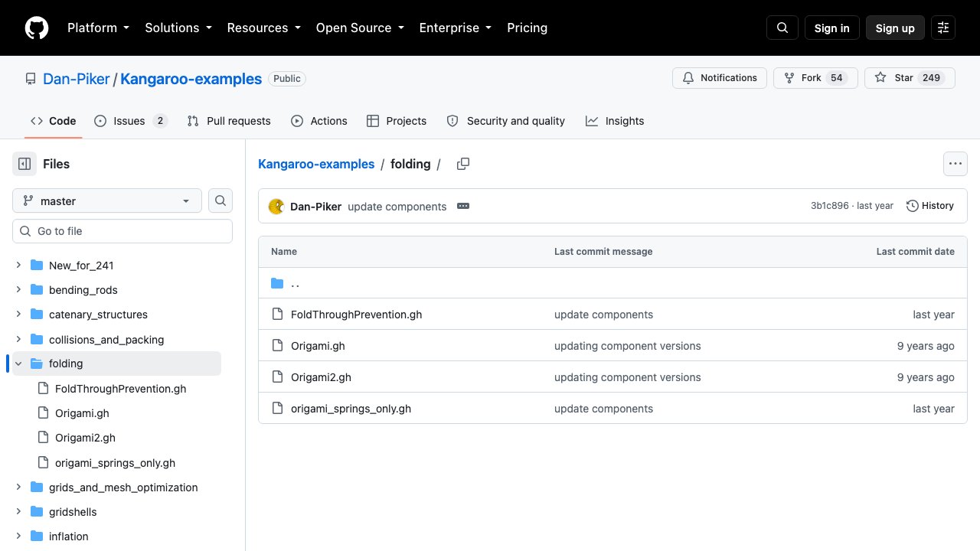980x551 pixels.
Task: Switch to the Issues tab
Action: coord(131,121)
